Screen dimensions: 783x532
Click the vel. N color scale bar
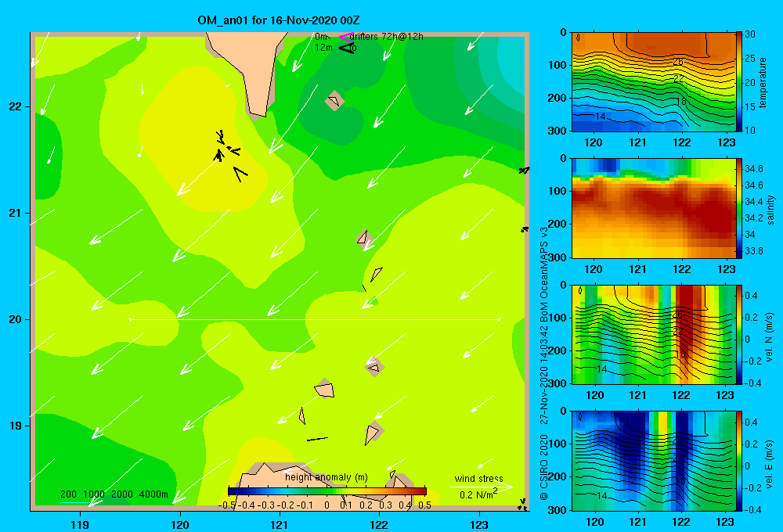click(739, 334)
